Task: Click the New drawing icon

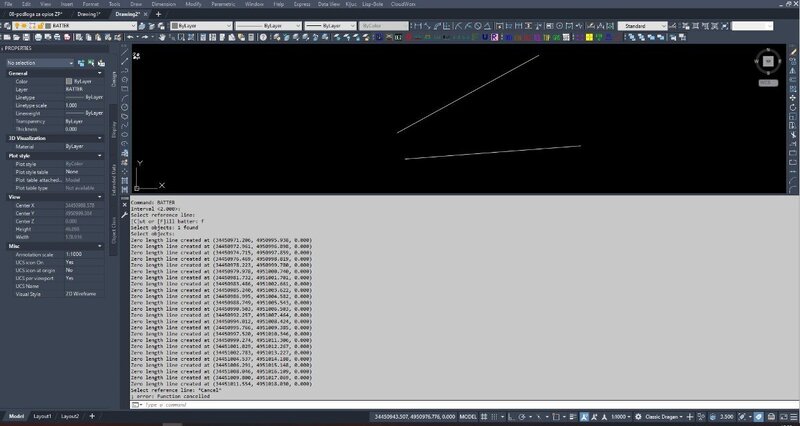Action: 7,37
